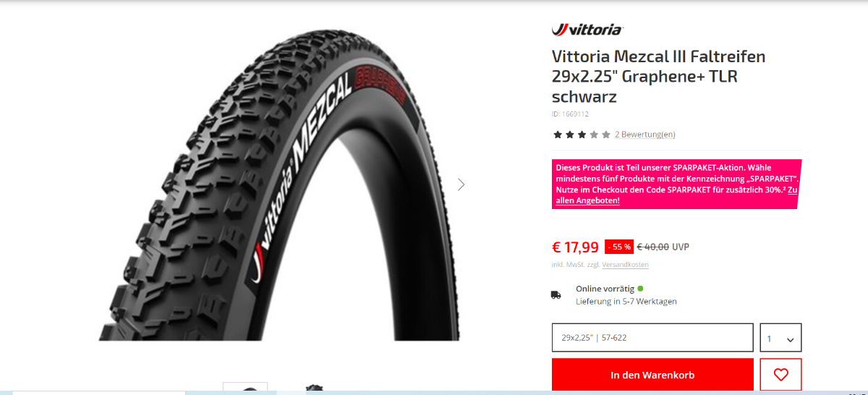Click the Vittoria brand logo
The height and width of the screenshot is (395, 868).
(587, 29)
